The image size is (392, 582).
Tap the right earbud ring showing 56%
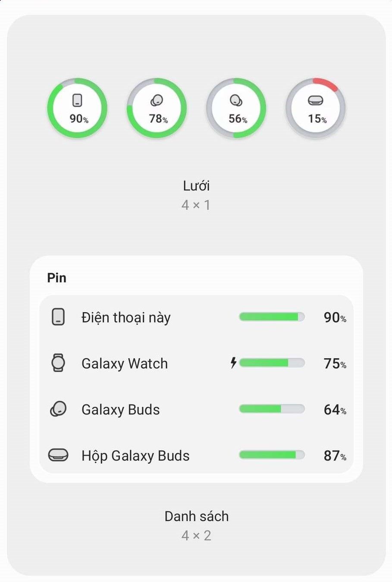coord(236,108)
